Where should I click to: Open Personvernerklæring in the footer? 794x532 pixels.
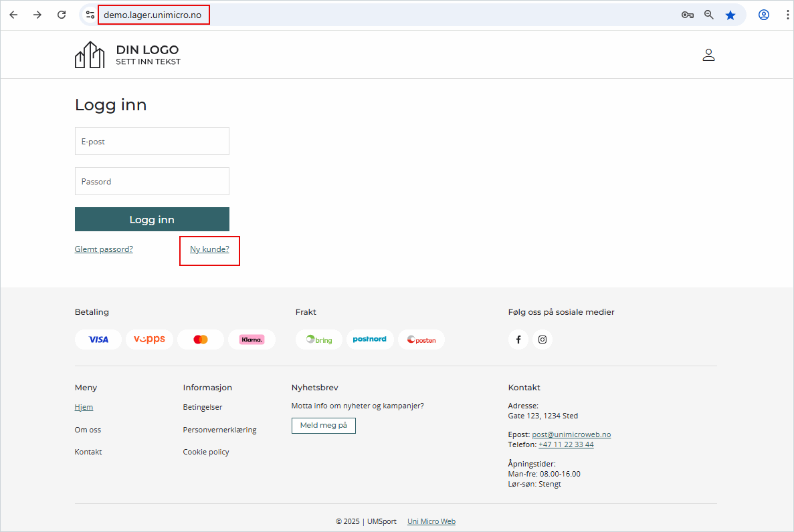(219, 430)
